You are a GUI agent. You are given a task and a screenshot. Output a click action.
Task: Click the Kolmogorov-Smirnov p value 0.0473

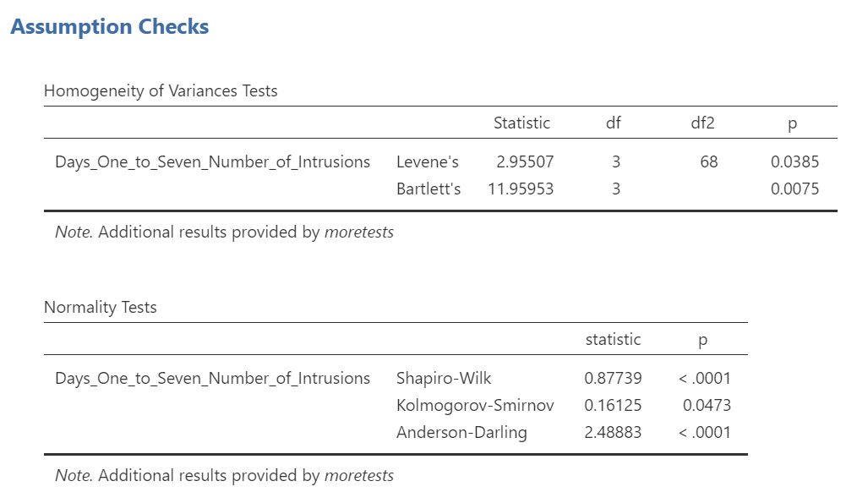coord(707,406)
